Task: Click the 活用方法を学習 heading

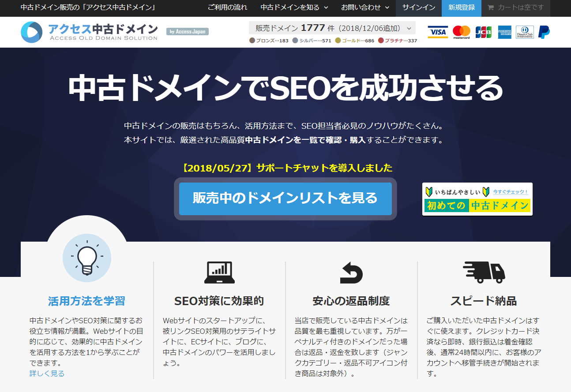Action: [x=86, y=301]
